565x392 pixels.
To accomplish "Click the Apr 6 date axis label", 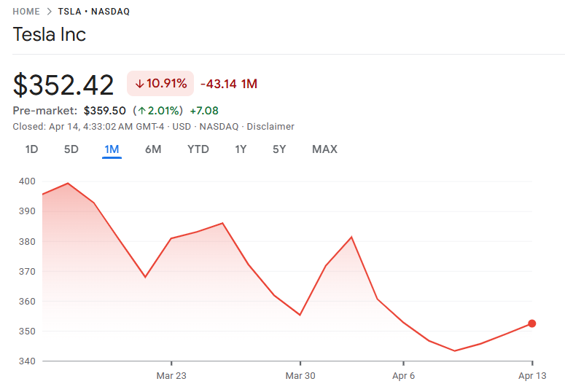I will pyautogui.click(x=403, y=376).
